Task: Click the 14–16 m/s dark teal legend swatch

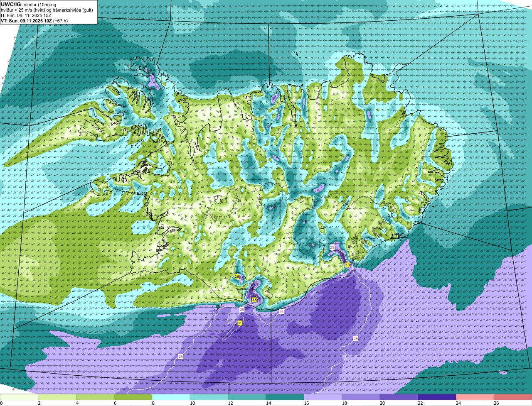Action: pos(285,397)
